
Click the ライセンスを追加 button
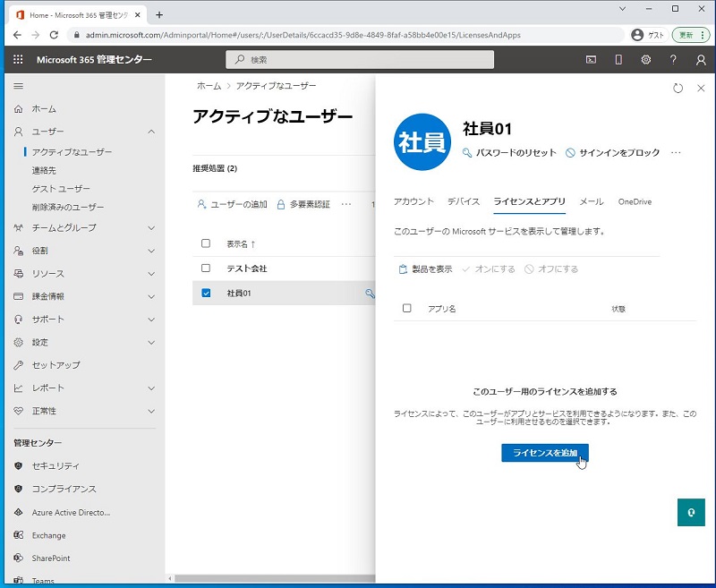(545, 453)
